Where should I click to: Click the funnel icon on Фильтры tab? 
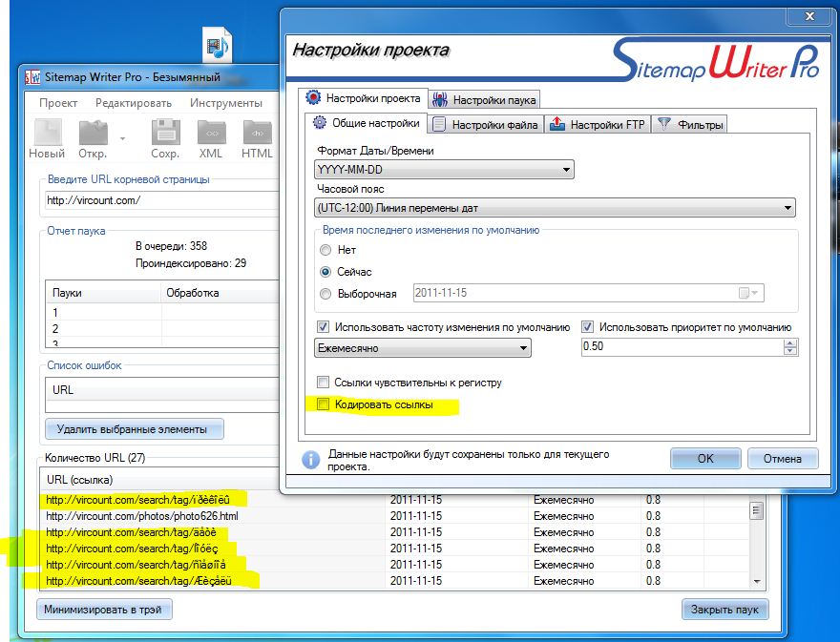click(x=663, y=124)
